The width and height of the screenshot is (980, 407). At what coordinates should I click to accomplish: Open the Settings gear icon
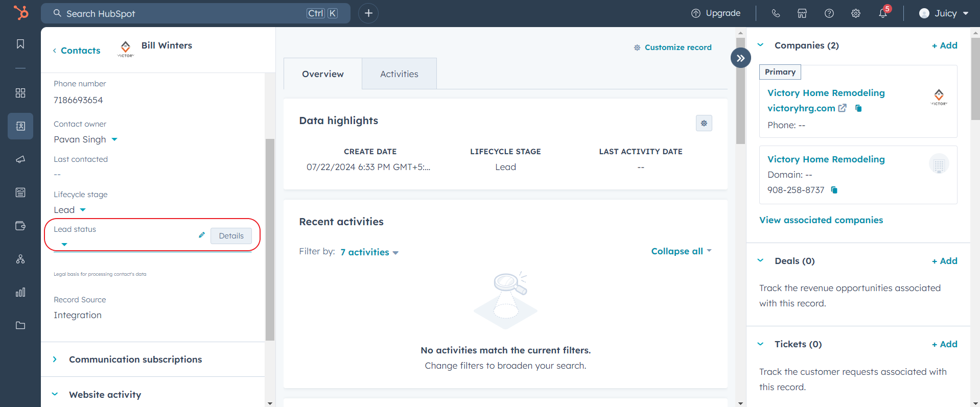click(x=856, y=13)
